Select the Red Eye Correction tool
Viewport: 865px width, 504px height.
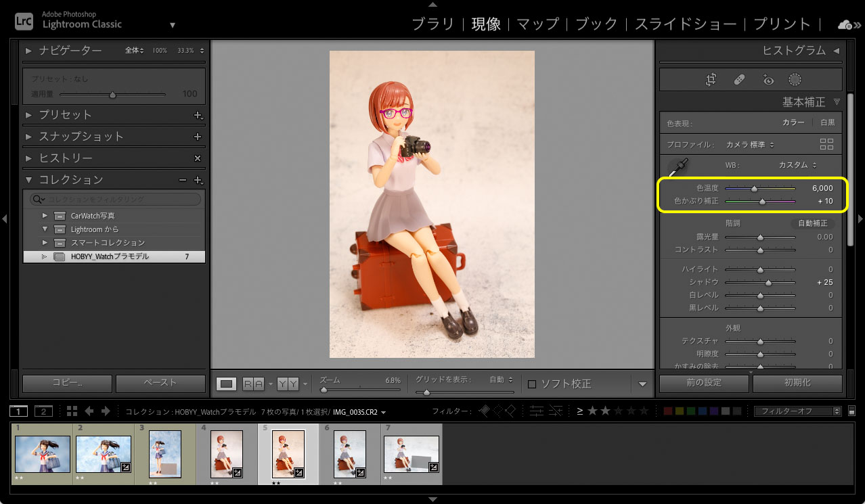(x=768, y=80)
